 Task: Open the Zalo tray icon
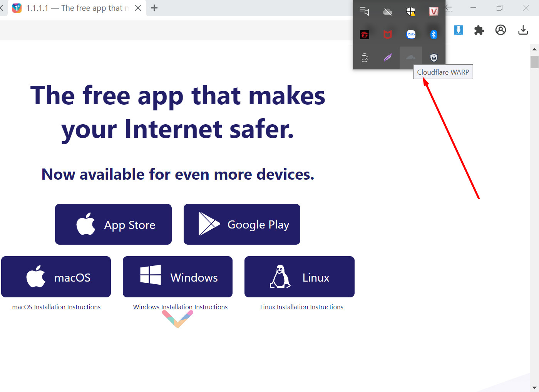coord(411,35)
